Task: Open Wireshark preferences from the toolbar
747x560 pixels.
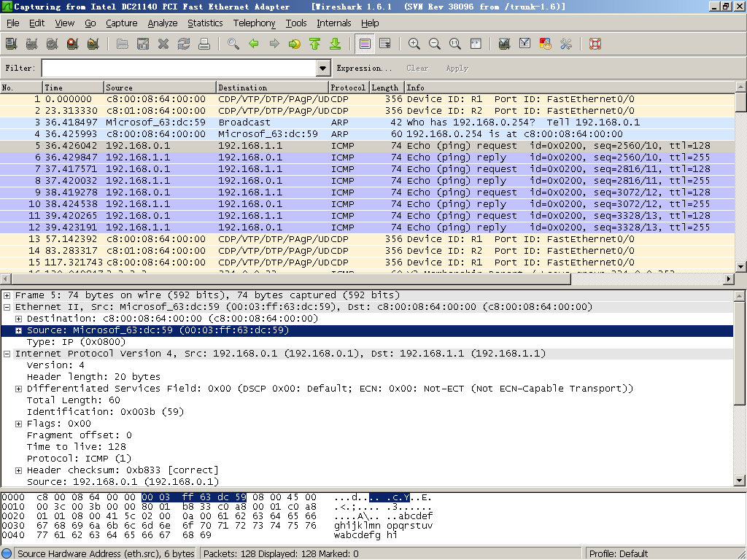Action: coord(566,44)
